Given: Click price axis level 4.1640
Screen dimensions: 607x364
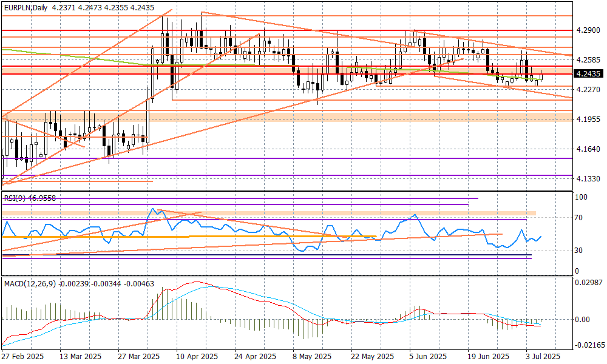Looking at the screenshot, I should point(588,149).
